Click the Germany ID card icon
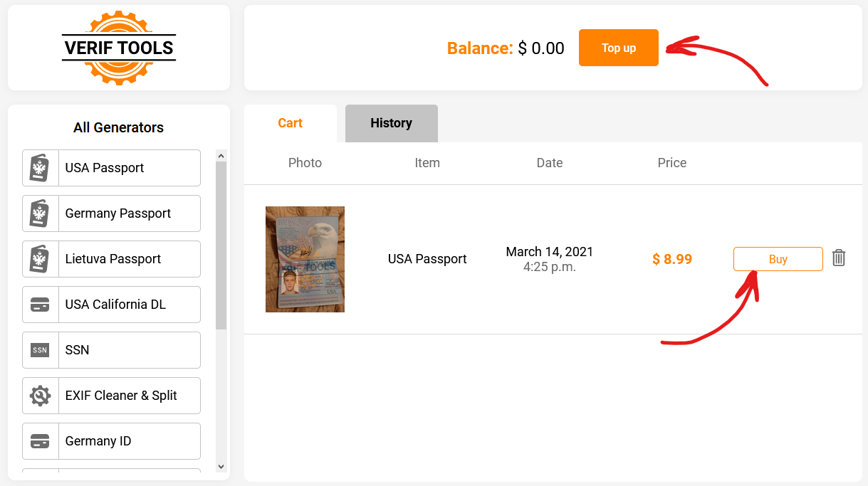This screenshot has width=868, height=486. [40, 441]
